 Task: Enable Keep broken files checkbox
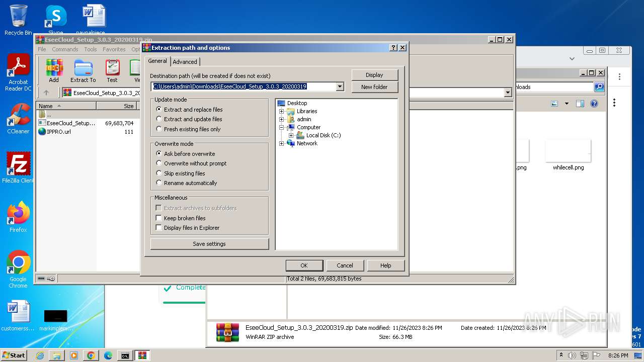point(159,218)
